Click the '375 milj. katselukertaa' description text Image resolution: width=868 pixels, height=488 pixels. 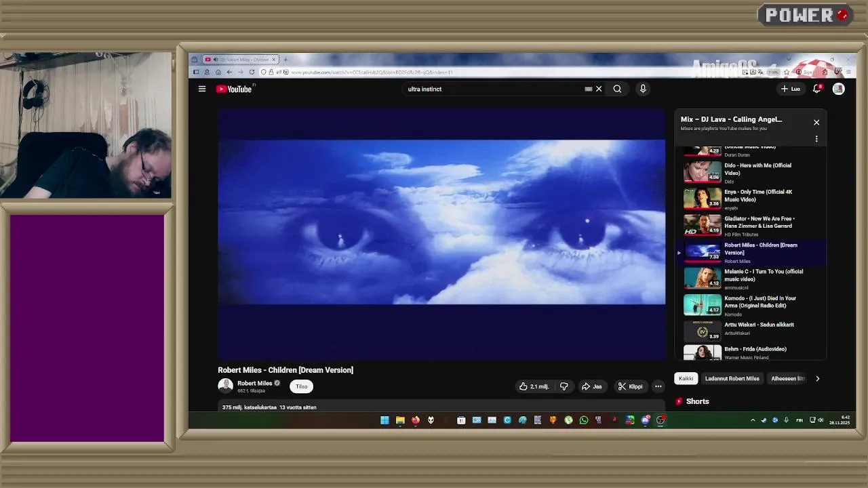(250, 407)
